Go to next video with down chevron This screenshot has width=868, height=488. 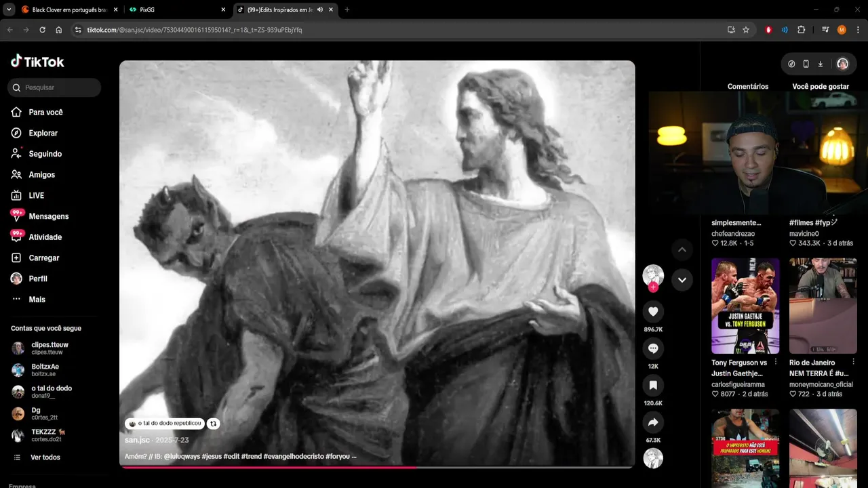coord(682,280)
